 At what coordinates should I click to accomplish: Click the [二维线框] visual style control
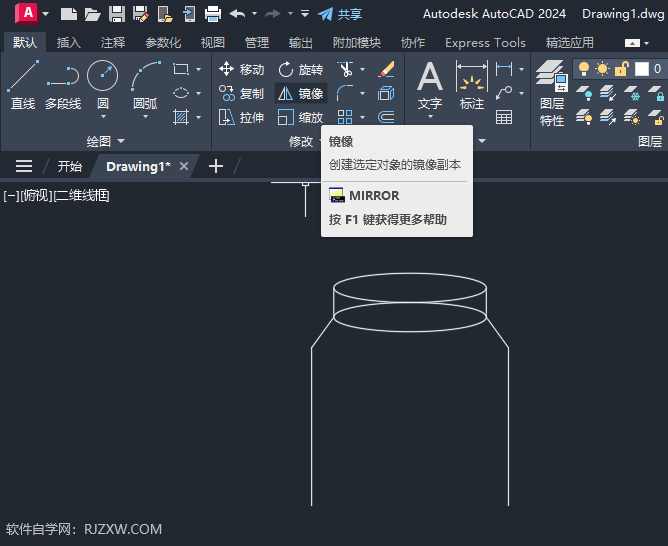coord(81,195)
